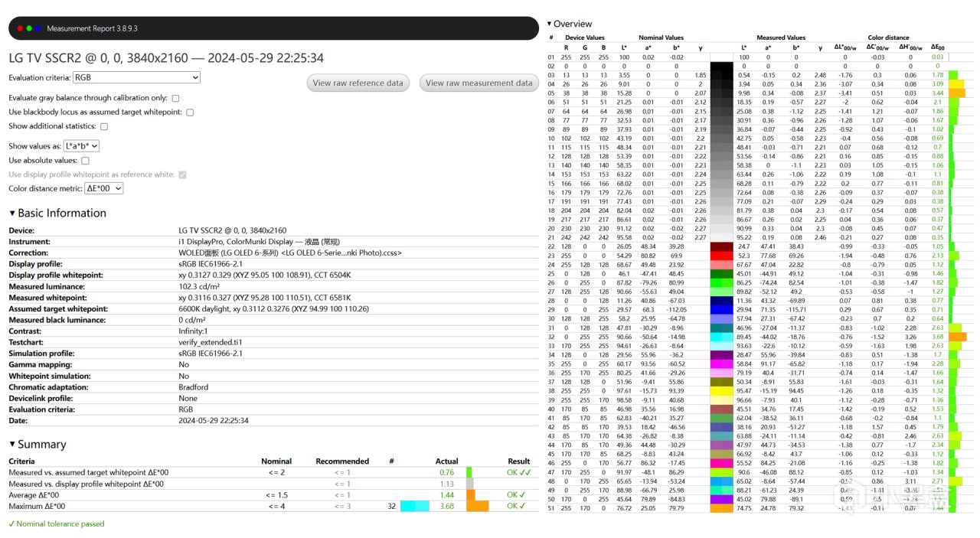Select the black color swatch in row 02
Image resolution: width=980 pixels, height=538 pixels.
(x=723, y=66)
